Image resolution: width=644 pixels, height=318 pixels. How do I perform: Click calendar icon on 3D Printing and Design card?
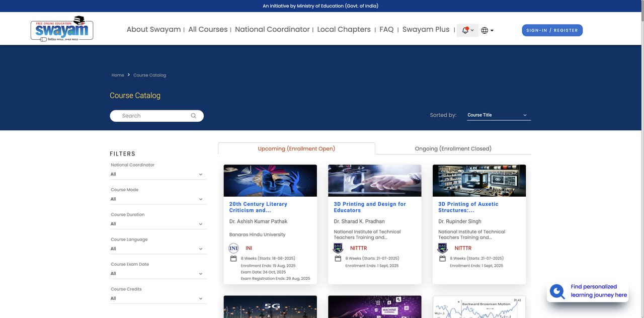338,259
